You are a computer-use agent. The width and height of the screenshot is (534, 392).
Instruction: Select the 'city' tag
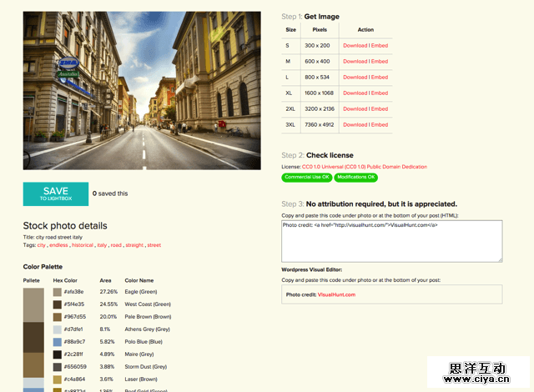click(x=41, y=245)
